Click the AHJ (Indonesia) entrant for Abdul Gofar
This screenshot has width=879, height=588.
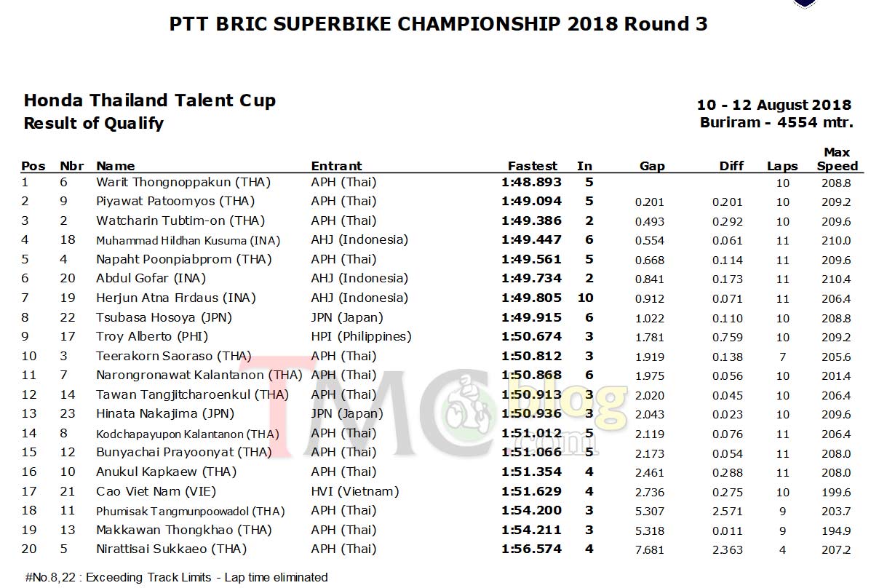[359, 278]
